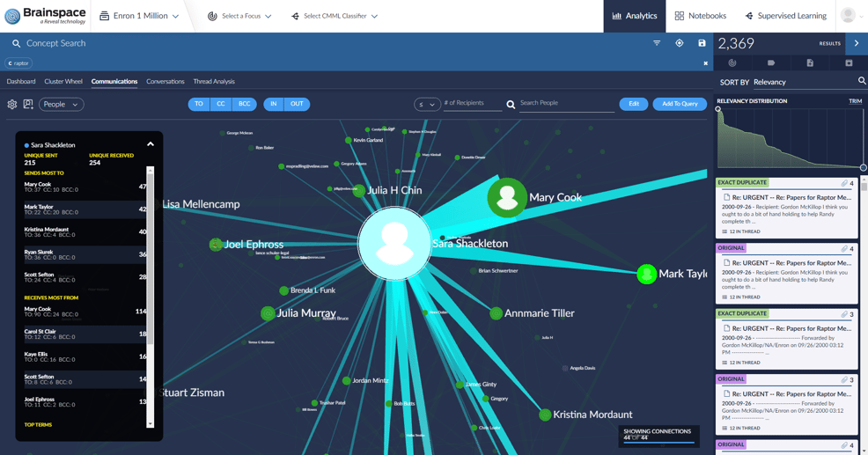
Task: Select the Sara Shackleton center node
Action: [x=394, y=244]
